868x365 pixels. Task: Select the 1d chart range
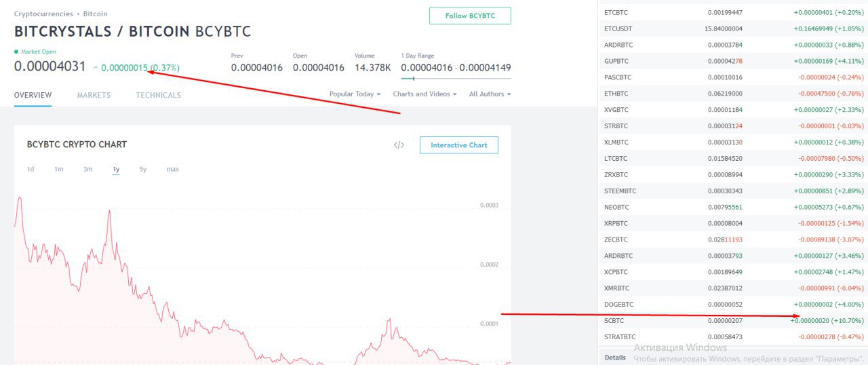[x=31, y=169]
